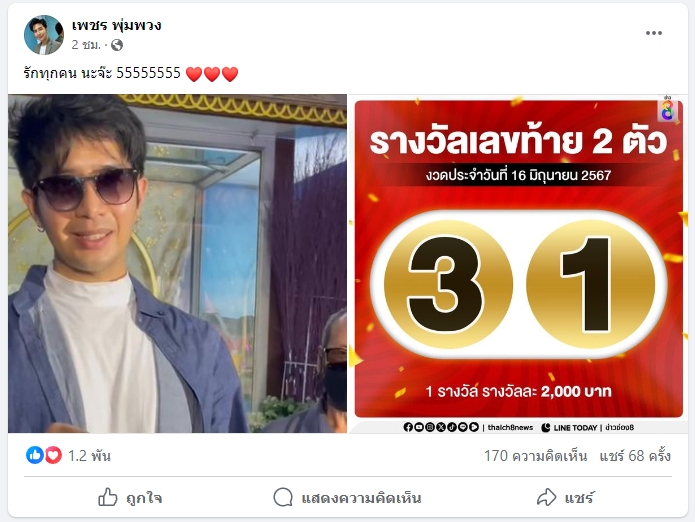The height and width of the screenshot is (522, 695).
Task: Open the 2 ชม. post timestamp
Action: [86, 45]
